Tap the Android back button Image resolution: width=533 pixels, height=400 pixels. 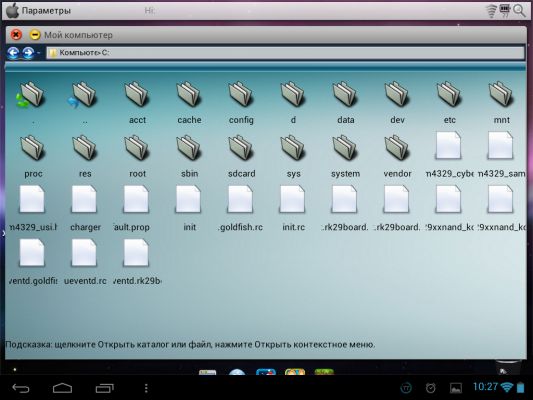coord(21,388)
